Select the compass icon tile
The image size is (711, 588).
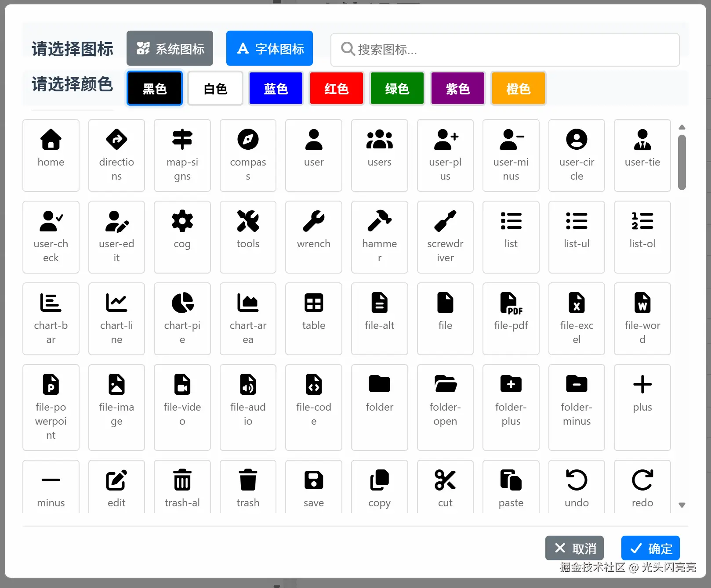click(x=248, y=155)
